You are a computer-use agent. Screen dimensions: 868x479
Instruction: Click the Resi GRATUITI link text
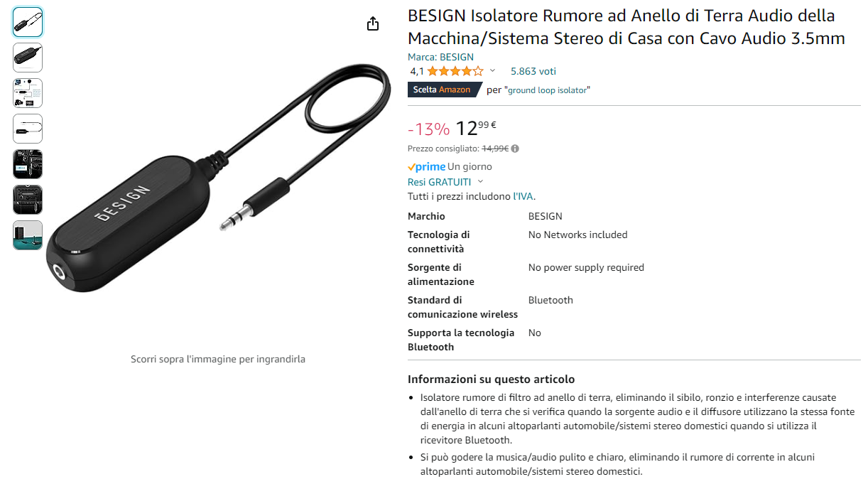(x=440, y=182)
